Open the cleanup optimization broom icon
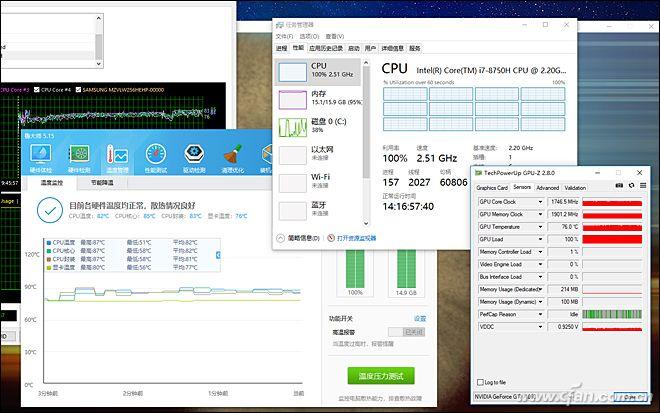 (x=232, y=155)
